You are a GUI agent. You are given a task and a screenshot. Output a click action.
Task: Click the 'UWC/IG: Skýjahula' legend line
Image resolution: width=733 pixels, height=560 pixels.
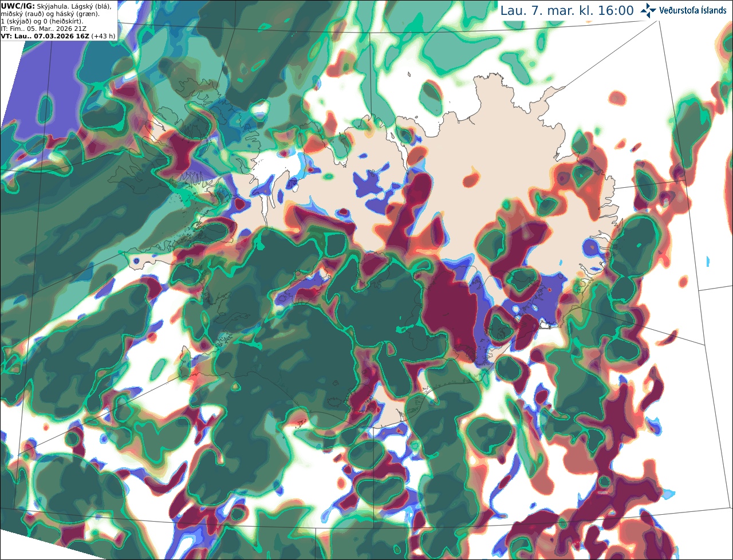click(56, 6)
